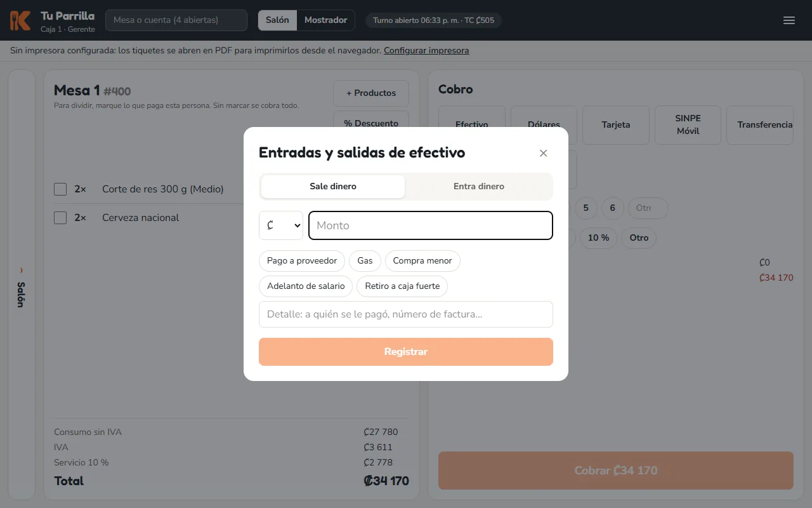
Task: Focus the Mesa o cuenta search box
Action: [176, 20]
